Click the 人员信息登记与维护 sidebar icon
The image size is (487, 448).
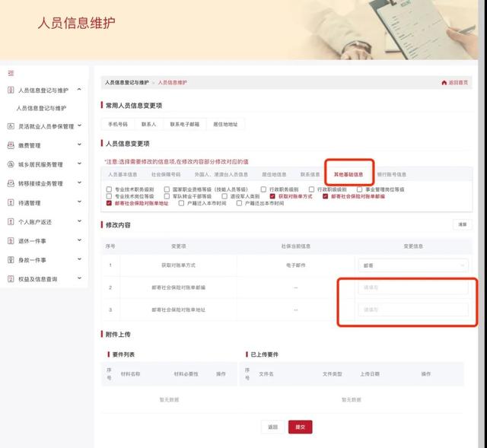coord(11,90)
